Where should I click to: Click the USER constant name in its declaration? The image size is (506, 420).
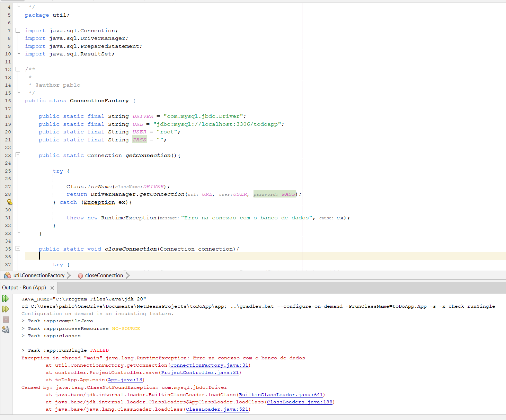click(139, 132)
